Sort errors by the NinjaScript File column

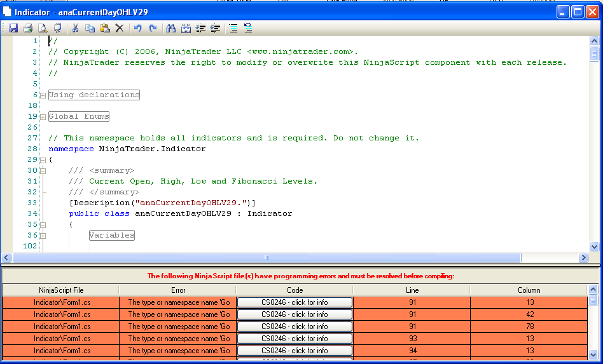61,290
